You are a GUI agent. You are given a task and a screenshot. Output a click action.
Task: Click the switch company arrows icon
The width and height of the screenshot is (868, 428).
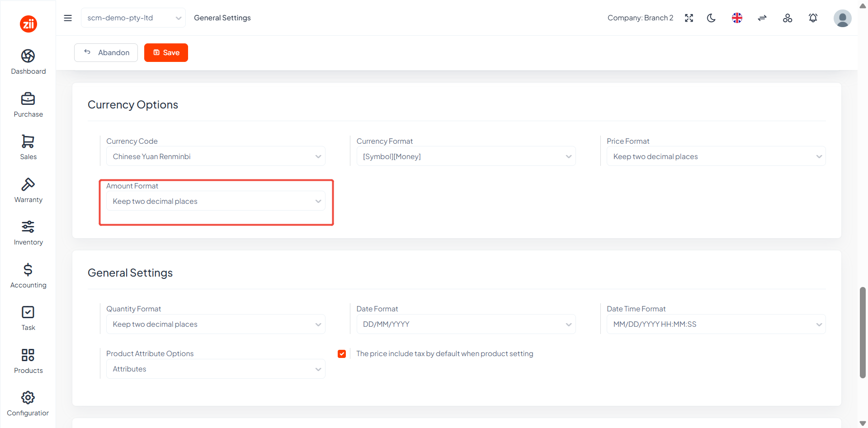762,18
